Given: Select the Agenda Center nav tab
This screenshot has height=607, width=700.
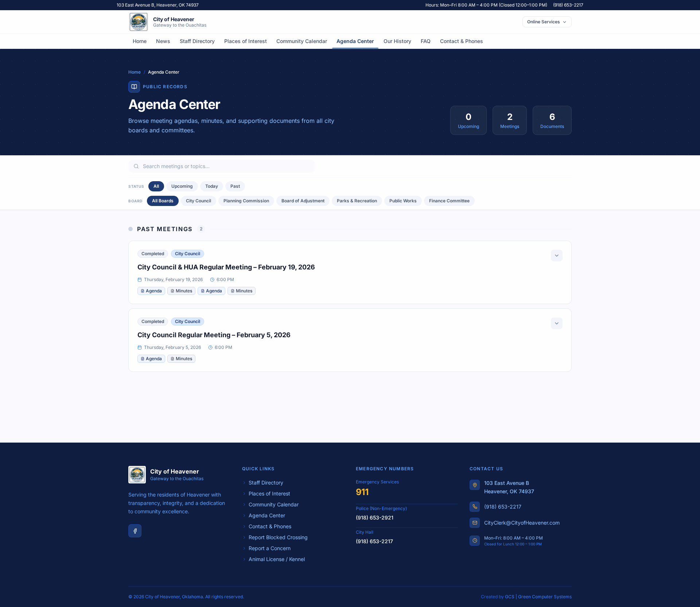Looking at the screenshot, I should tap(355, 41).
